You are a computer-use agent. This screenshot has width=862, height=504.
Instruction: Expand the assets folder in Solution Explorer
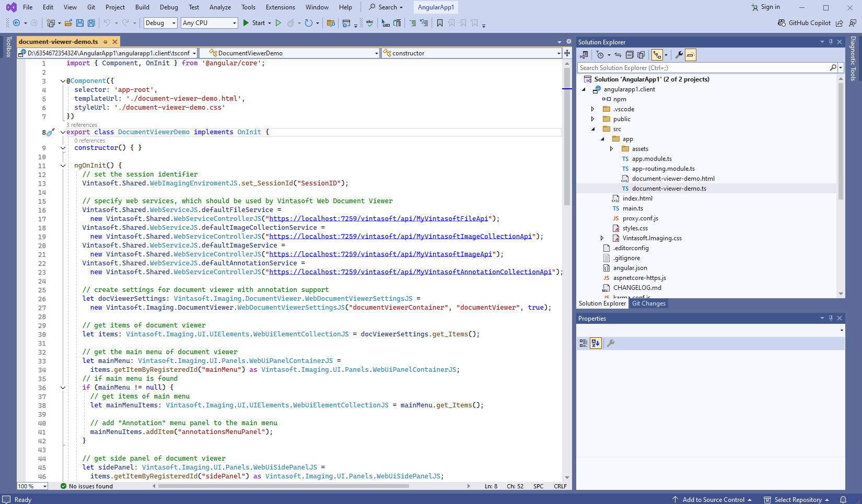coord(612,149)
